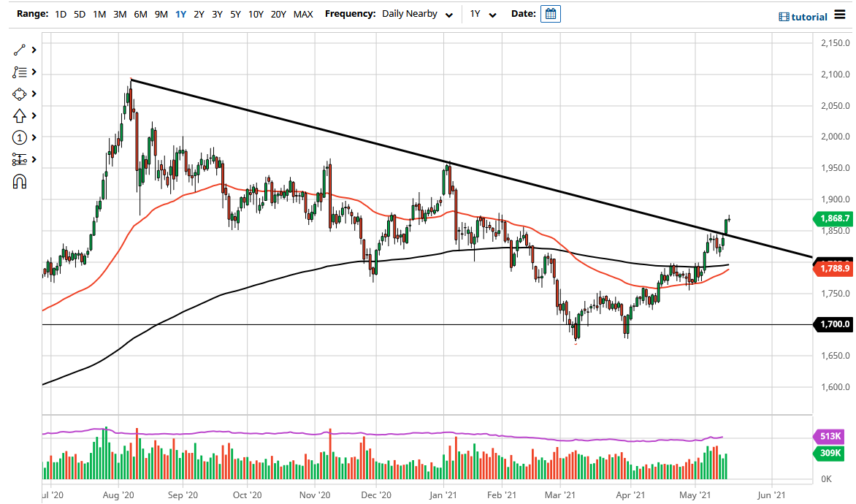This screenshot has height=504, width=856.
Task: Expand the Fibonacci tool options chevron
Action: tap(34, 72)
